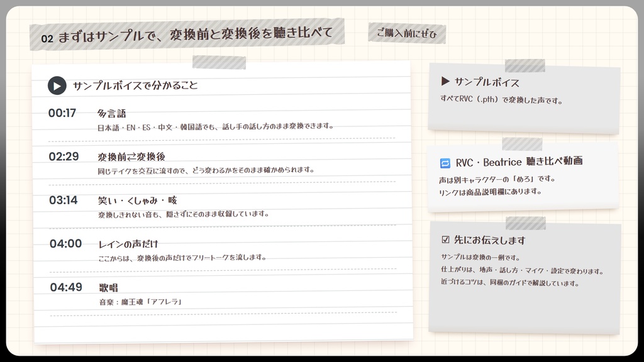Click text 日本語・EN・ES・中文・韓国語でも
Image resolution: width=644 pixels, height=362 pixels.
(157, 127)
